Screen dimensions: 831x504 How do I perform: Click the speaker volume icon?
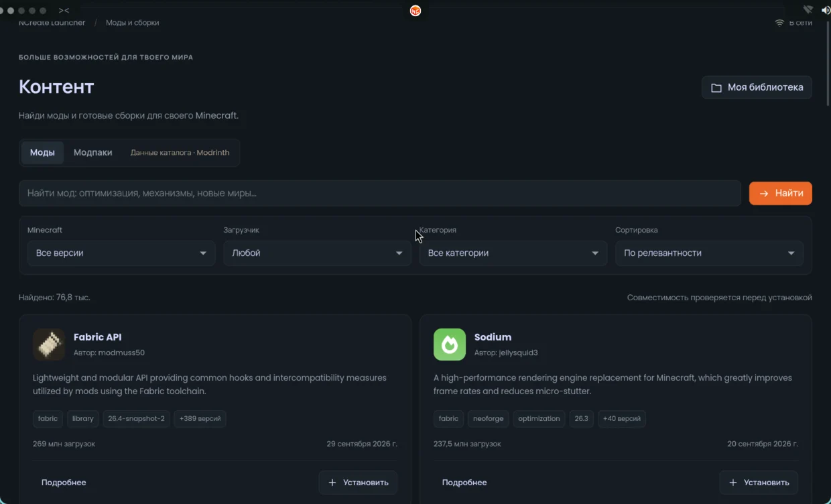[826, 10]
